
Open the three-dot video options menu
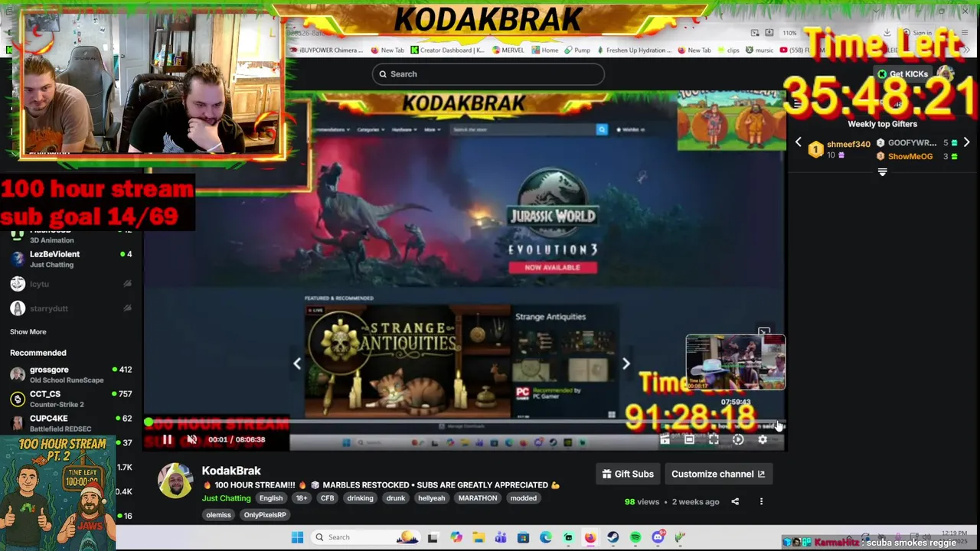(x=761, y=502)
